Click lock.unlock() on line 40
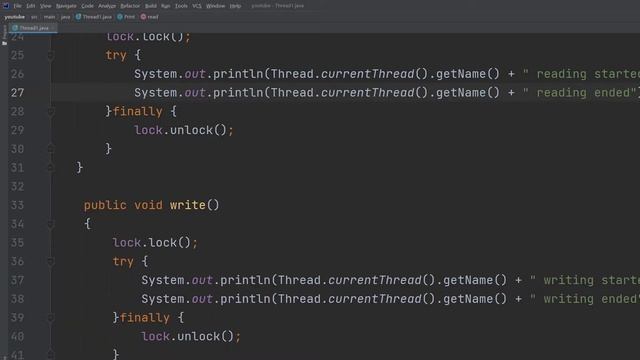 pyautogui.click(x=188, y=336)
